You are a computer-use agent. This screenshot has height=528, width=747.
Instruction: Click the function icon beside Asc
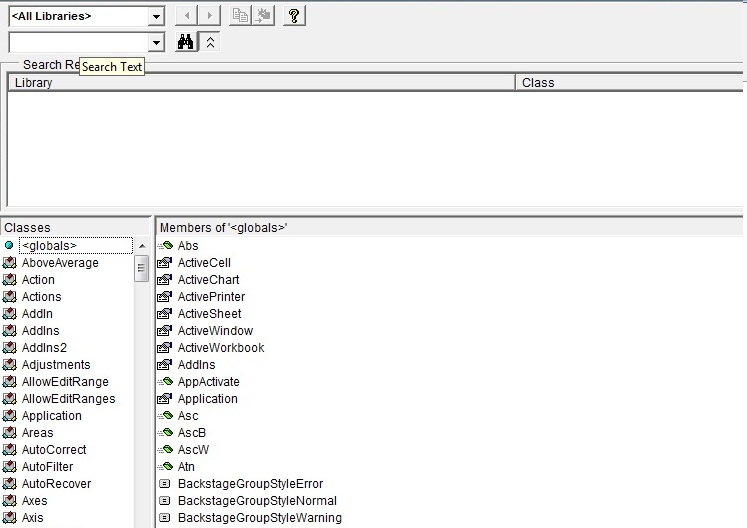[x=165, y=416]
